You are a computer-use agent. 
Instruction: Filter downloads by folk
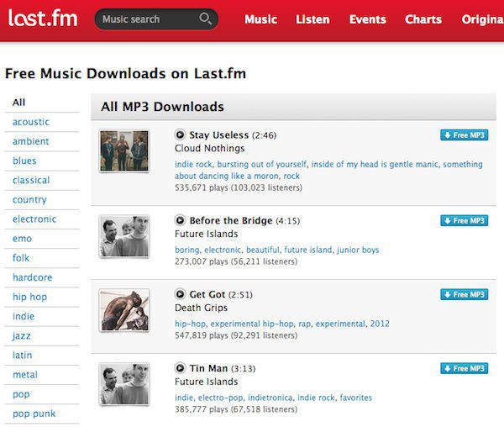[x=21, y=258]
